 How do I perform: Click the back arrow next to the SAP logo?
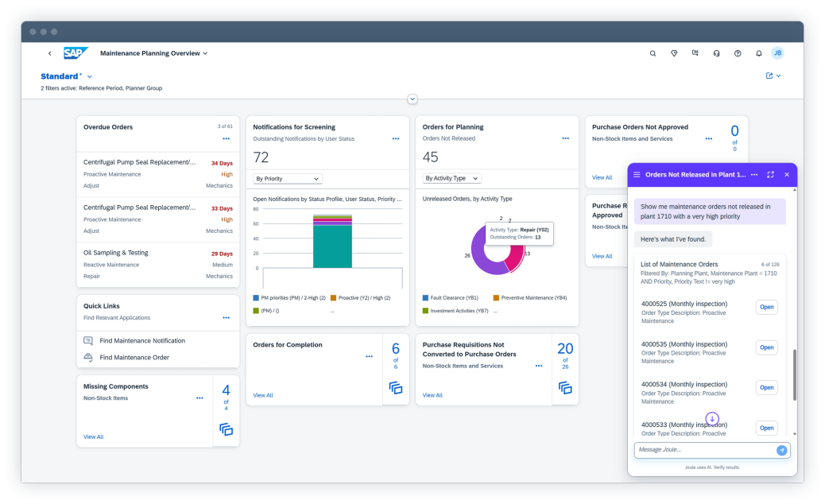tap(50, 52)
